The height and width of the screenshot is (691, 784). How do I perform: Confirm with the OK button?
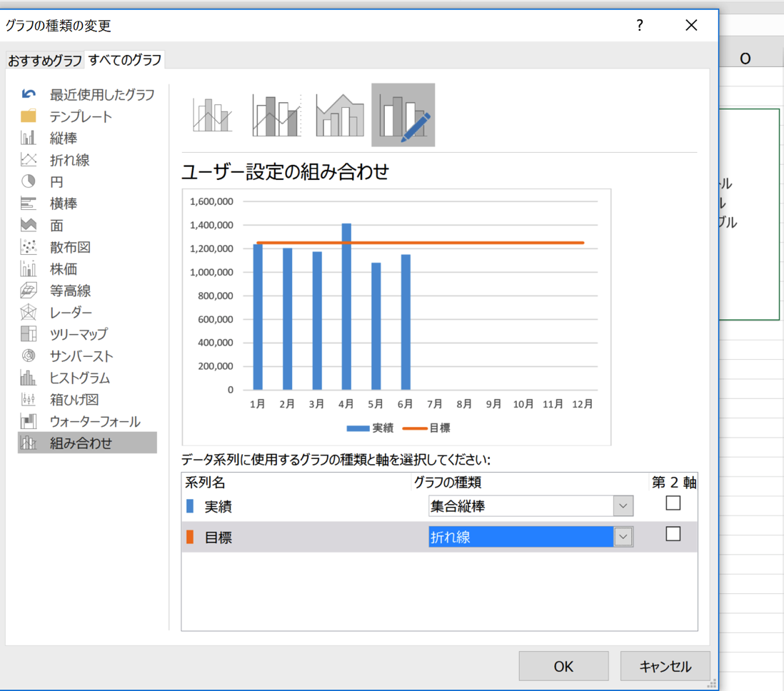pyautogui.click(x=563, y=666)
